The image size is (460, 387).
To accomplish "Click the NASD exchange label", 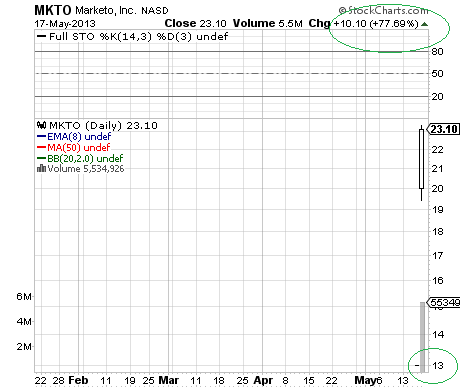I will (x=155, y=11).
